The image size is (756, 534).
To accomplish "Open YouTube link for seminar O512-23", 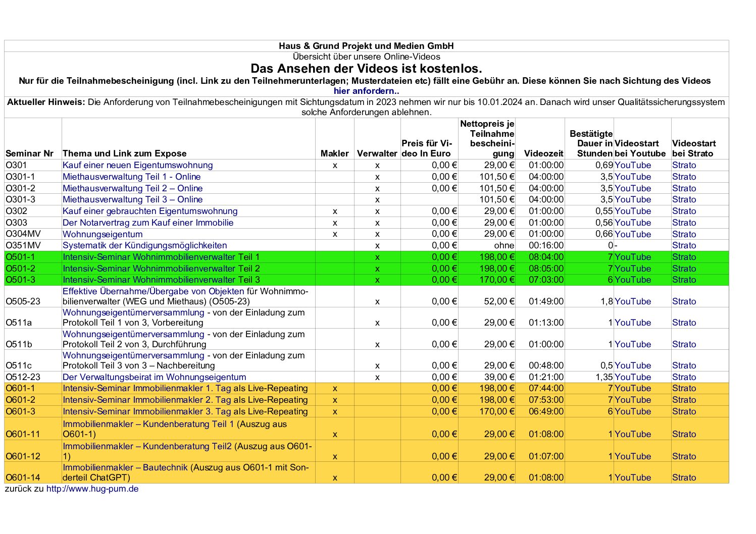I will (x=633, y=377).
